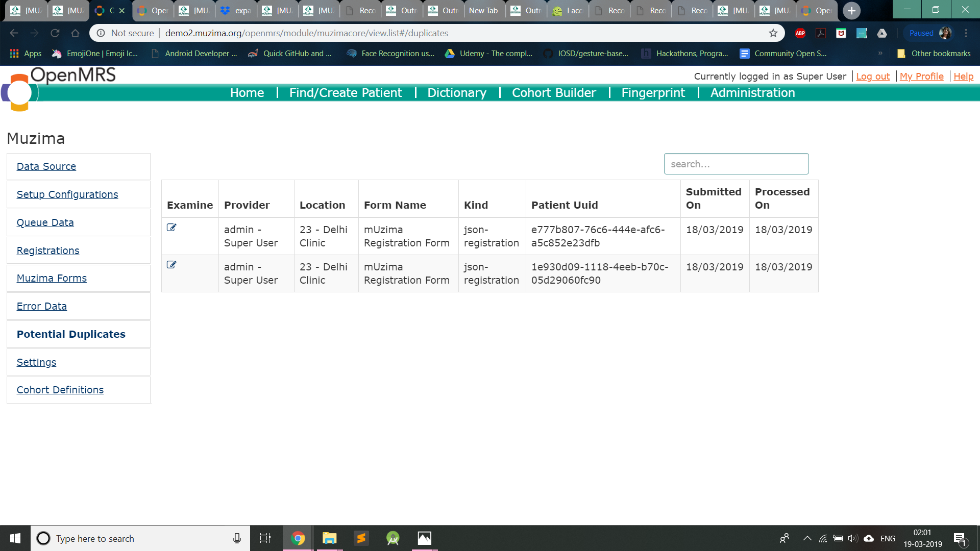Open Registrations link in sidebar
This screenshot has height=551, width=980.
point(48,251)
